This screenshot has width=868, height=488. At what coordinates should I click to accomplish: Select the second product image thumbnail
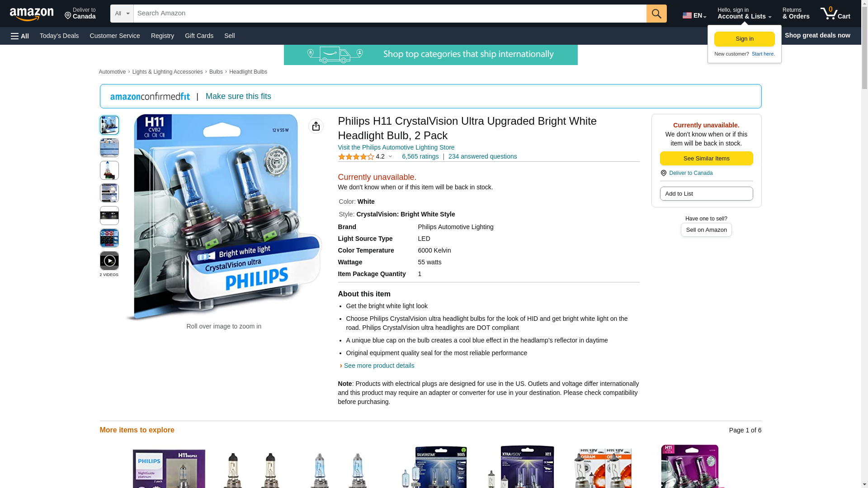click(109, 148)
